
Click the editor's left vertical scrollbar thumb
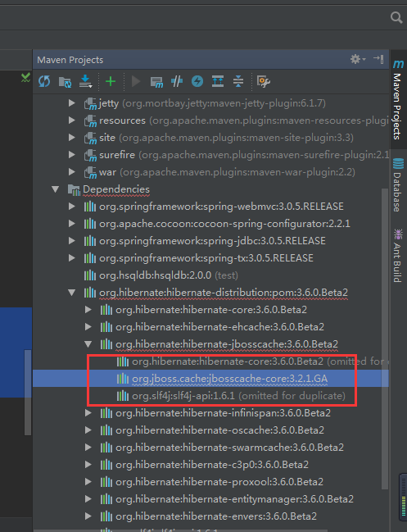pos(28,392)
